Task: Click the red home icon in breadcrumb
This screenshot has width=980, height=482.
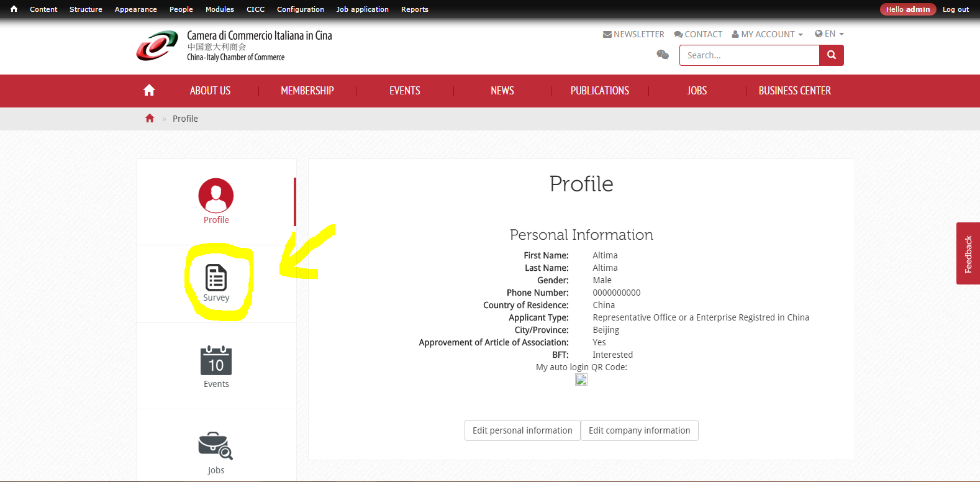Action: 150,119
